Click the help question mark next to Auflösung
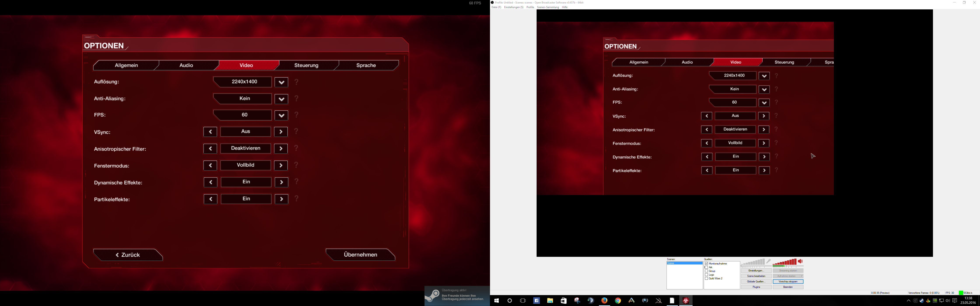Image resolution: width=980 pixels, height=306 pixels. coord(296,82)
